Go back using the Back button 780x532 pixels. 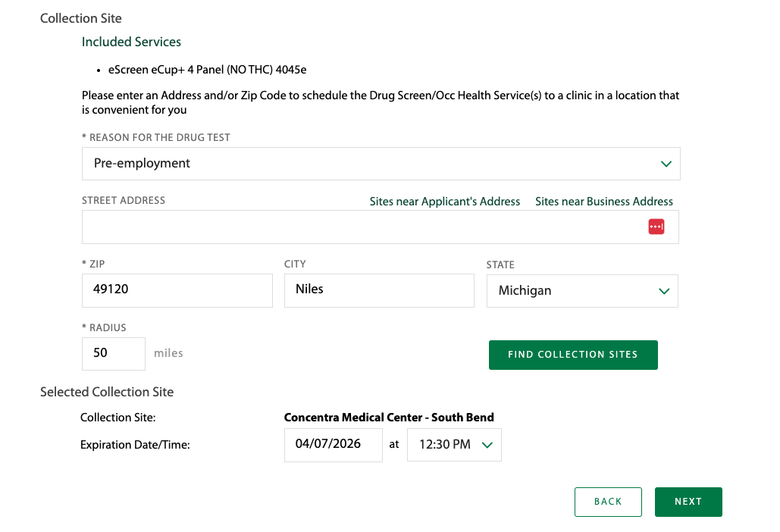[608, 502]
